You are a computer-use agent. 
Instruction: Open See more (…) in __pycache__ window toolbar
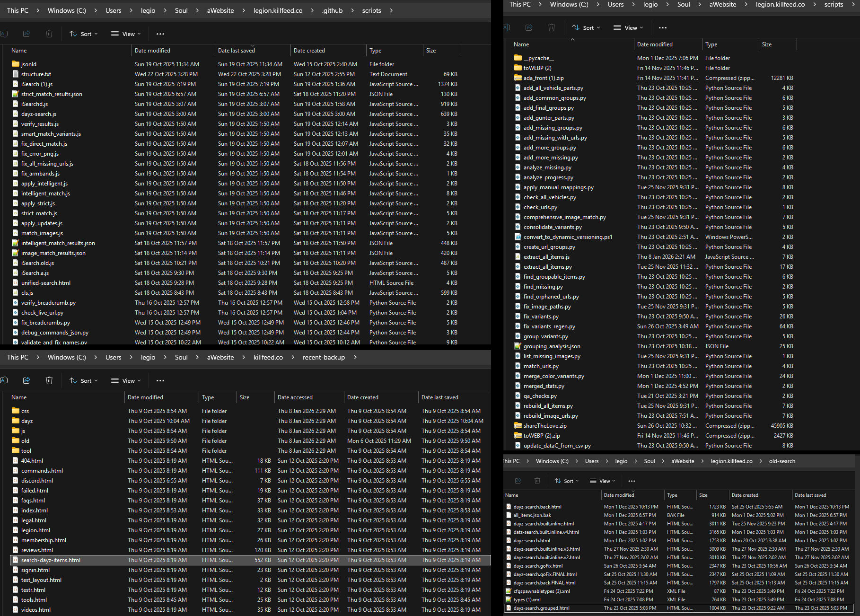pos(663,28)
